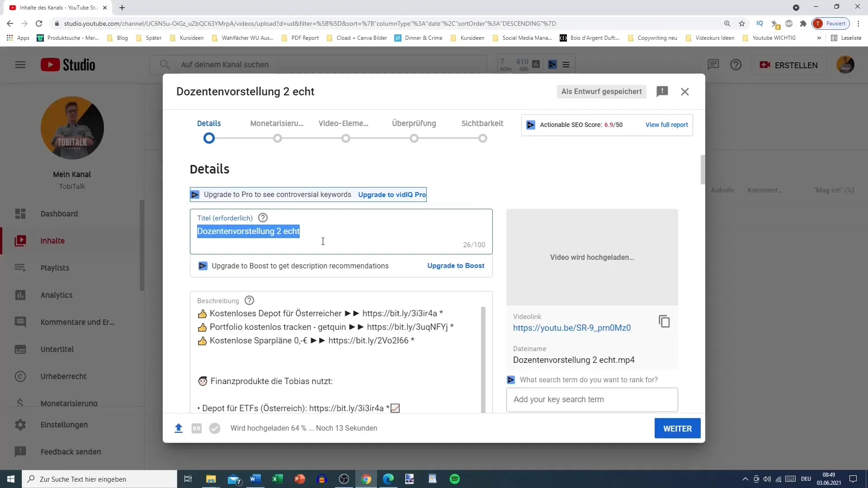Click the SD processing status icon

point(197,428)
